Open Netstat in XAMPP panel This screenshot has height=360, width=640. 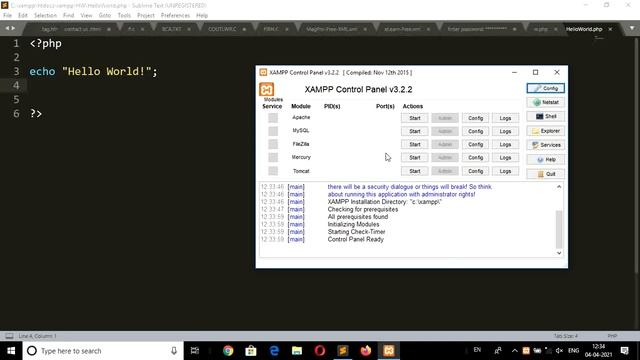point(546,102)
